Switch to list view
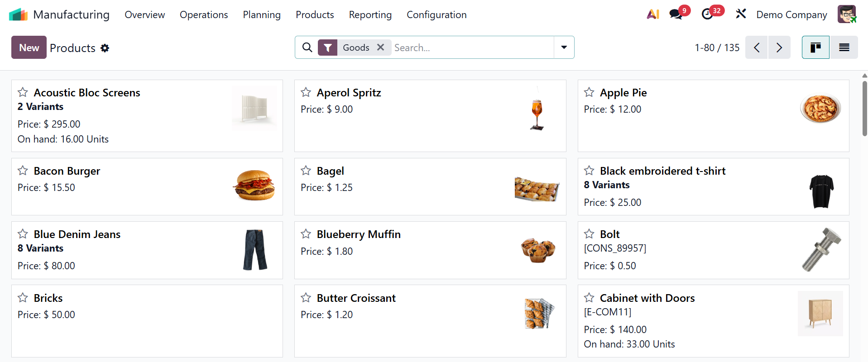 844,48
